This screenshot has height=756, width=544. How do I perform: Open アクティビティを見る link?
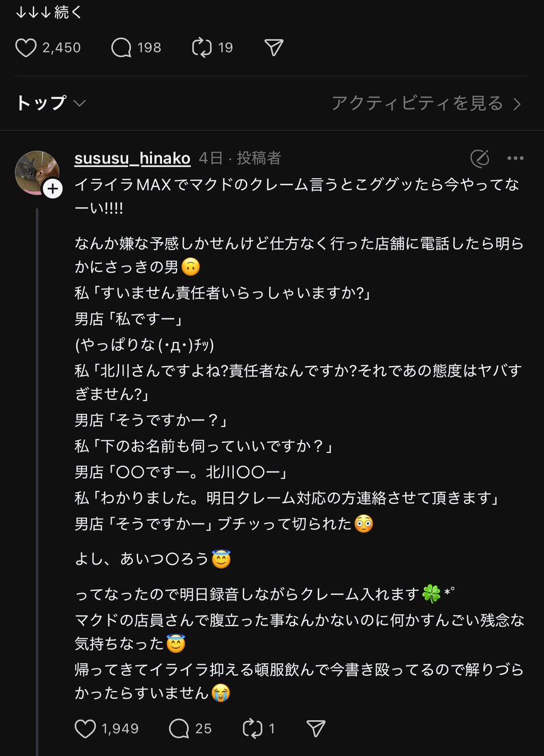[x=417, y=103]
